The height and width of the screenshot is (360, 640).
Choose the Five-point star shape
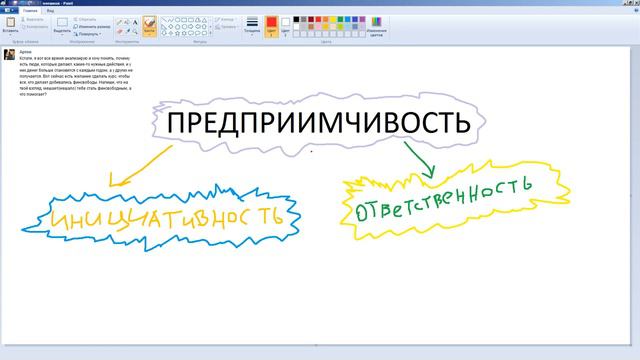pos(177,33)
